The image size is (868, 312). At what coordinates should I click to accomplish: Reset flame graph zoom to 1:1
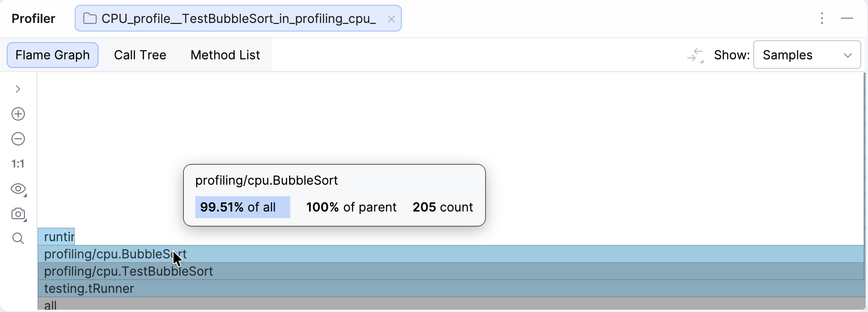pyautogui.click(x=18, y=164)
